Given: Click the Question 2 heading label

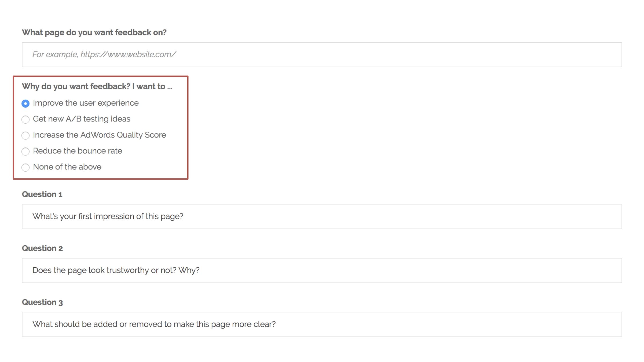Looking at the screenshot, I should click(42, 248).
